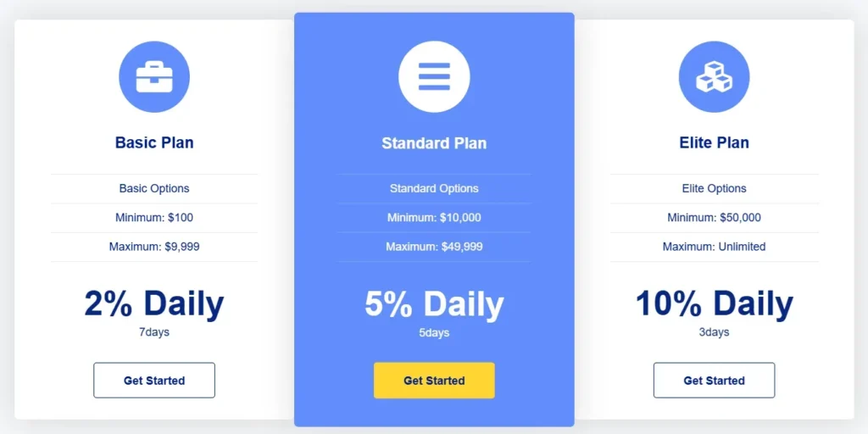868x434 pixels.
Task: Click the Minimum: $100 row
Action: pos(154,218)
